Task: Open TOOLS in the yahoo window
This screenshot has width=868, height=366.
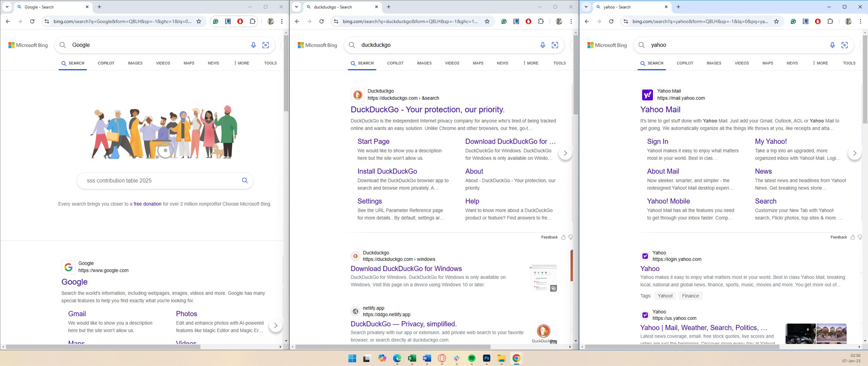Action: [x=849, y=63]
